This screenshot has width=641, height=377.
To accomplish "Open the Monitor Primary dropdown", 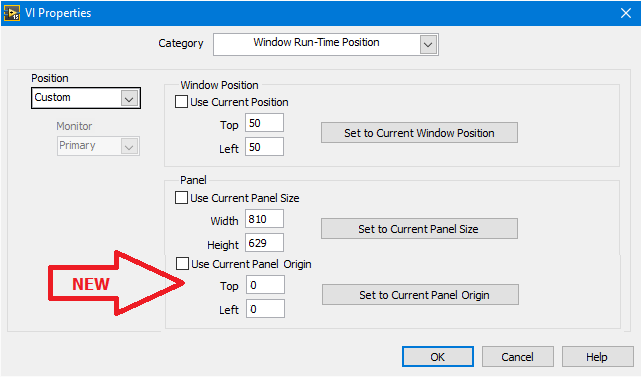I will 129,146.
